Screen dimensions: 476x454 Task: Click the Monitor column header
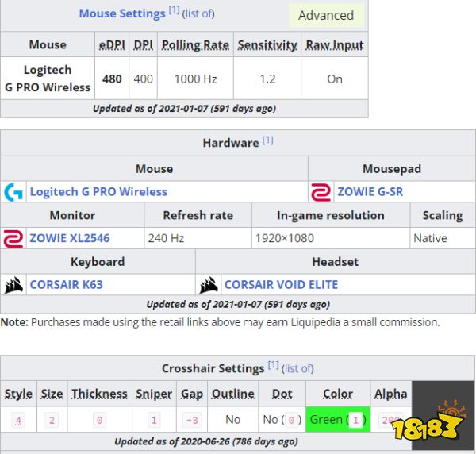point(72,215)
